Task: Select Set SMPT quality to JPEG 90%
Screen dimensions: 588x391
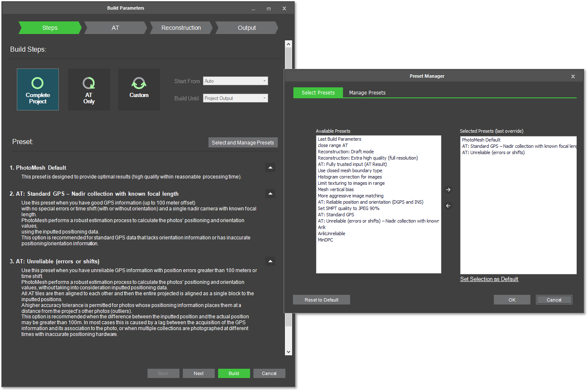Action: click(x=348, y=208)
